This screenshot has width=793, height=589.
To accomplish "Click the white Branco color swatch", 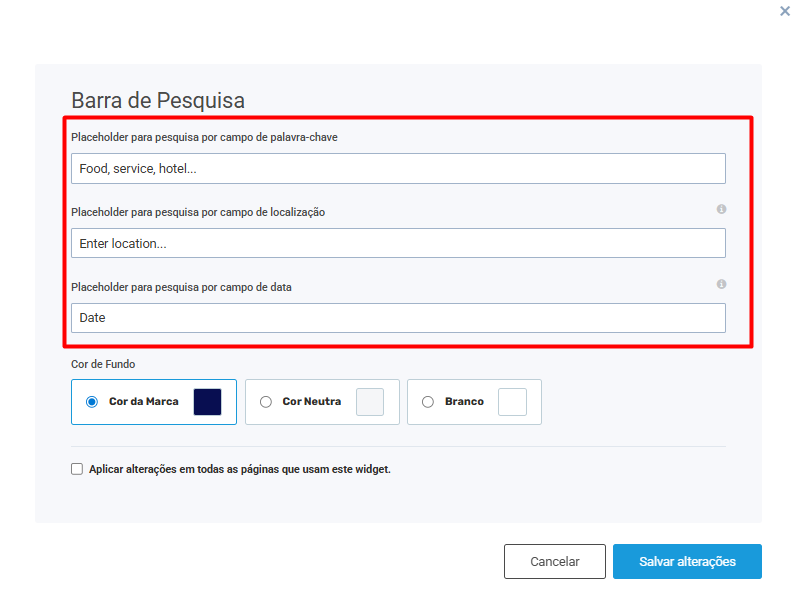I will pos(512,402).
